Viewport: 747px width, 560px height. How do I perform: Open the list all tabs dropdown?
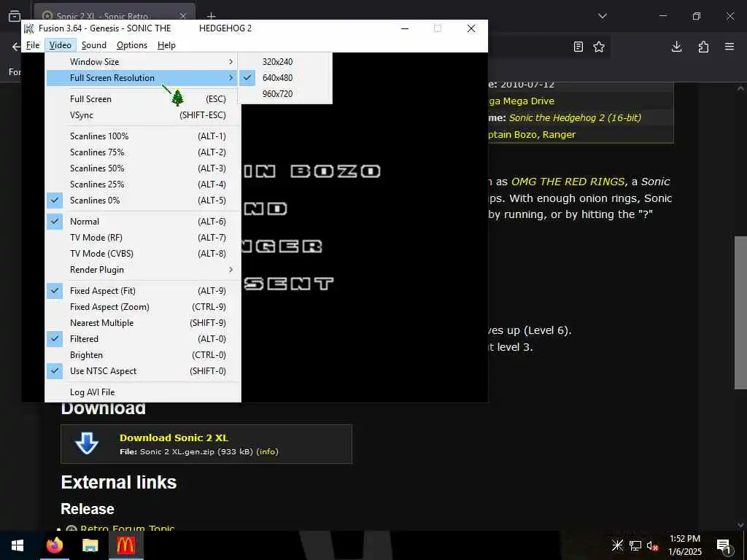coord(602,16)
